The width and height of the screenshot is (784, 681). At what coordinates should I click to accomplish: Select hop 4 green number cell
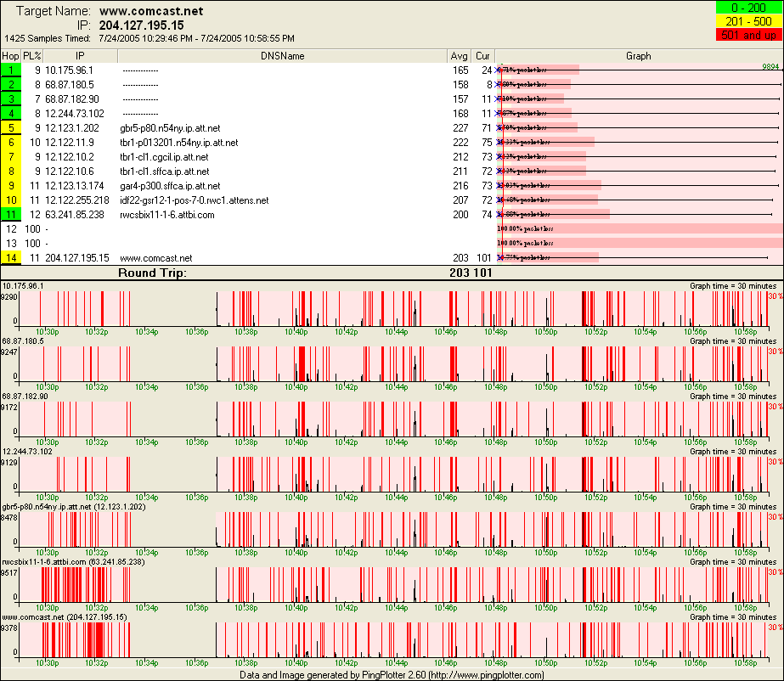[11, 114]
